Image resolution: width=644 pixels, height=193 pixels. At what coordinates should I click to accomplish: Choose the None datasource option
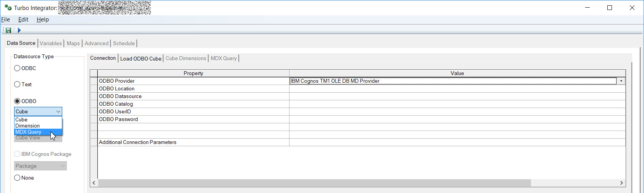17,178
